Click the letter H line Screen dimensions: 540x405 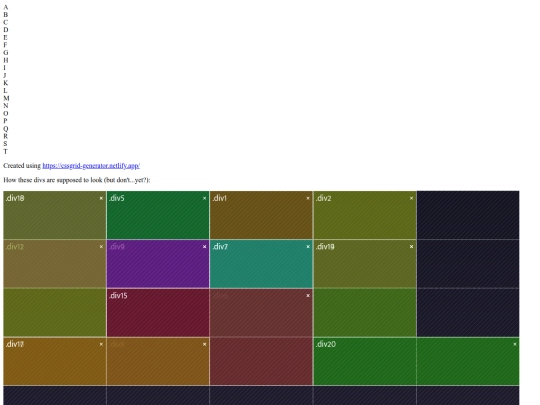(x=6, y=60)
